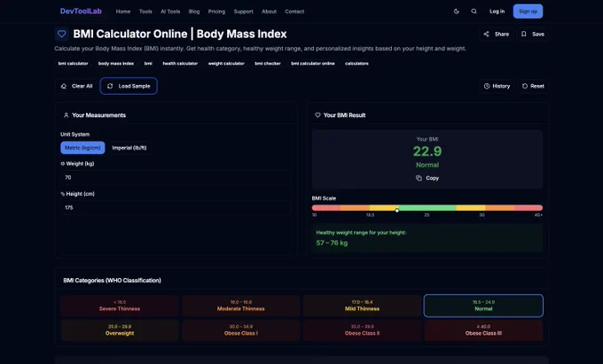Image resolution: width=603 pixels, height=364 pixels.
Task: Select the Mild Thinness category card
Action: coord(363,306)
